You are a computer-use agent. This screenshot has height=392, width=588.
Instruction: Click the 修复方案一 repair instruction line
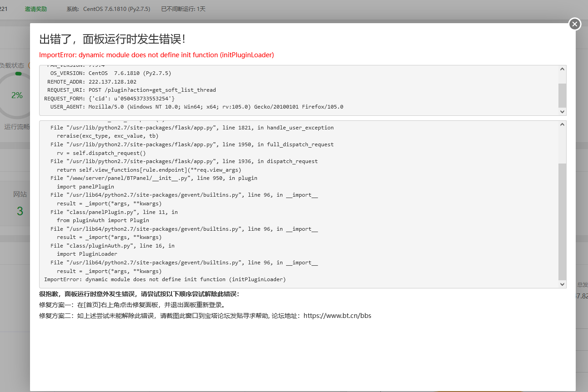point(132,305)
